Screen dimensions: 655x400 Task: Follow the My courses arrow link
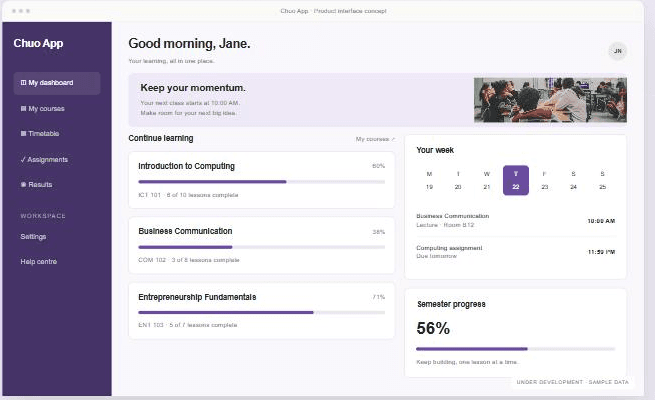pyautogui.click(x=375, y=139)
